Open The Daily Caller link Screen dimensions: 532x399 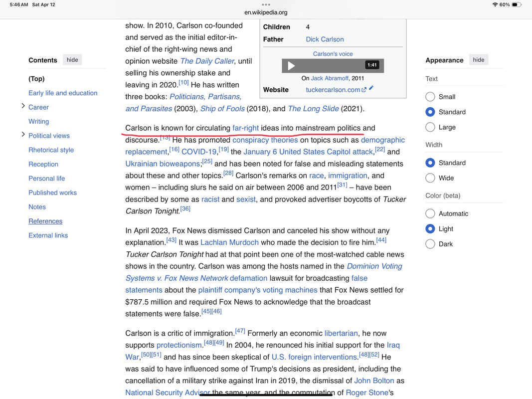pyautogui.click(x=207, y=61)
